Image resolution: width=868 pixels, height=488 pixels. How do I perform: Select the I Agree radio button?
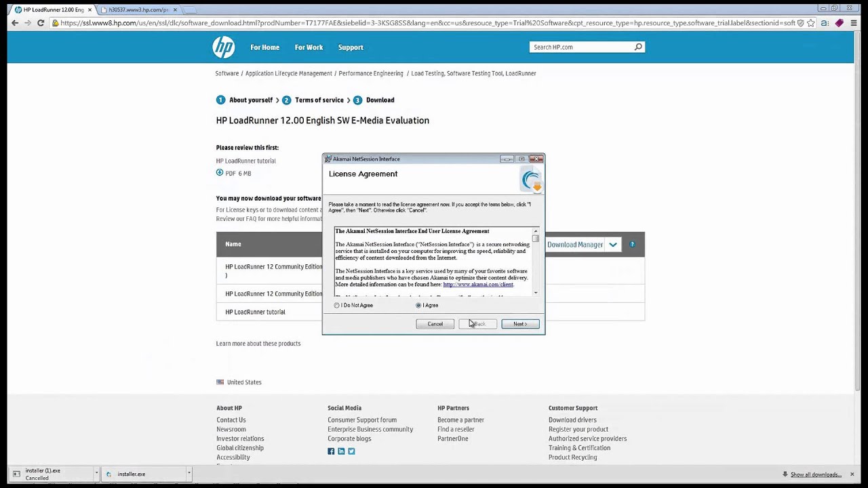418,306
